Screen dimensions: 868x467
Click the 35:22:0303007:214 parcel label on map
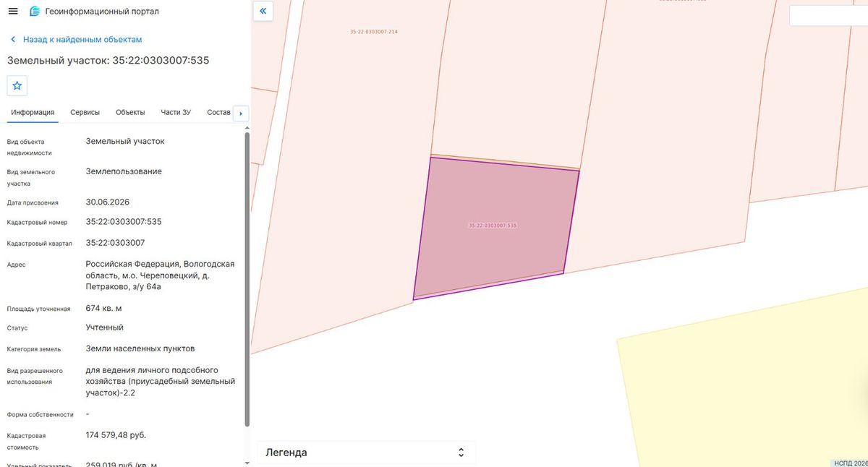coord(373,32)
